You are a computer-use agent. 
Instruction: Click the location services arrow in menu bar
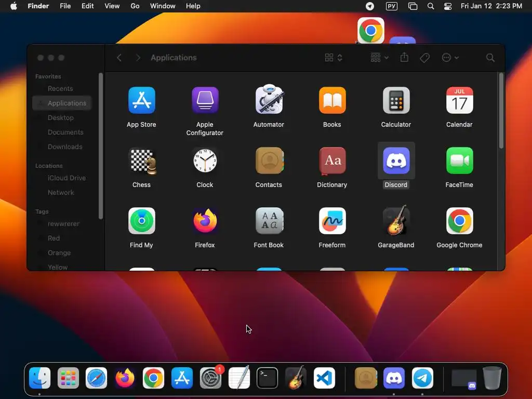coord(370,6)
